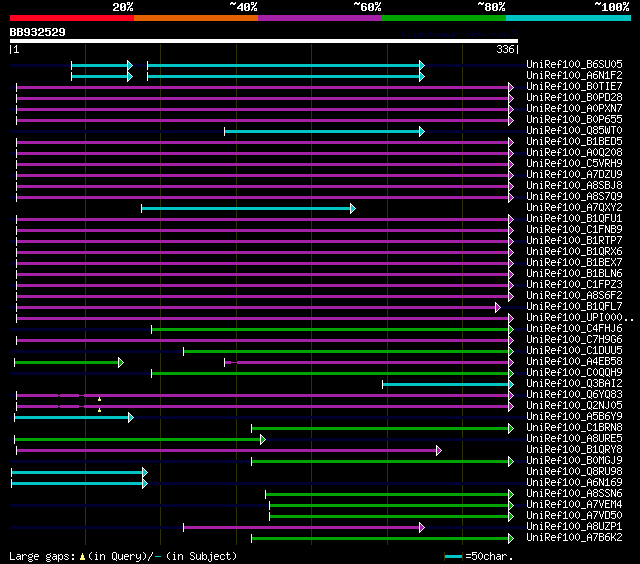Select the purple ~60% legend segment
The image size is (640, 564).
click(319, 18)
